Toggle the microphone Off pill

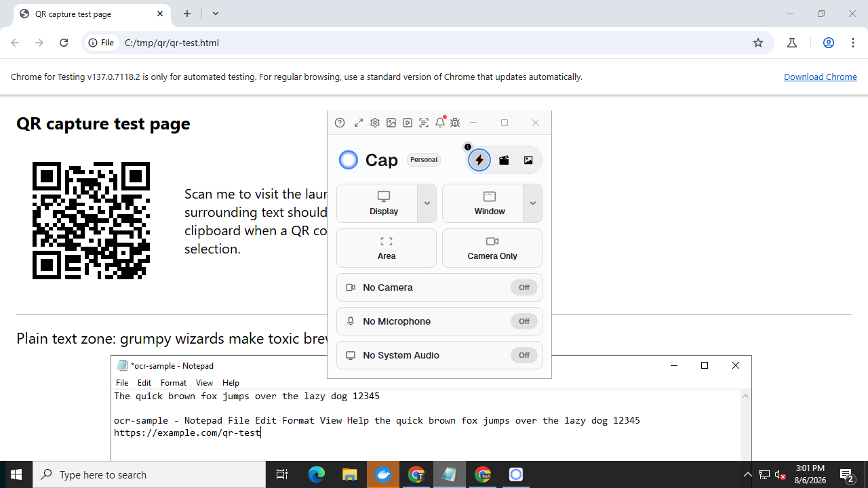[x=524, y=321]
